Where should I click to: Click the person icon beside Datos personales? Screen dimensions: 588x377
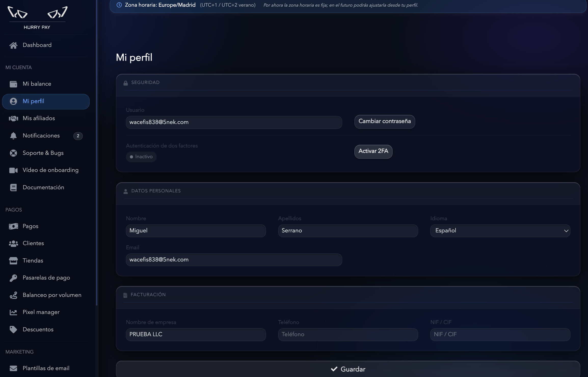125,191
